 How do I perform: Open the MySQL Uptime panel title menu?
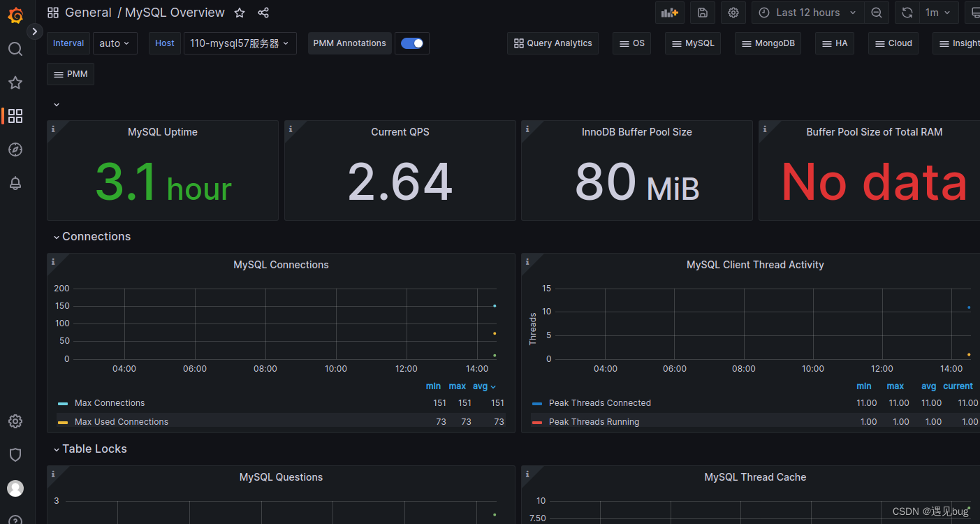(163, 132)
